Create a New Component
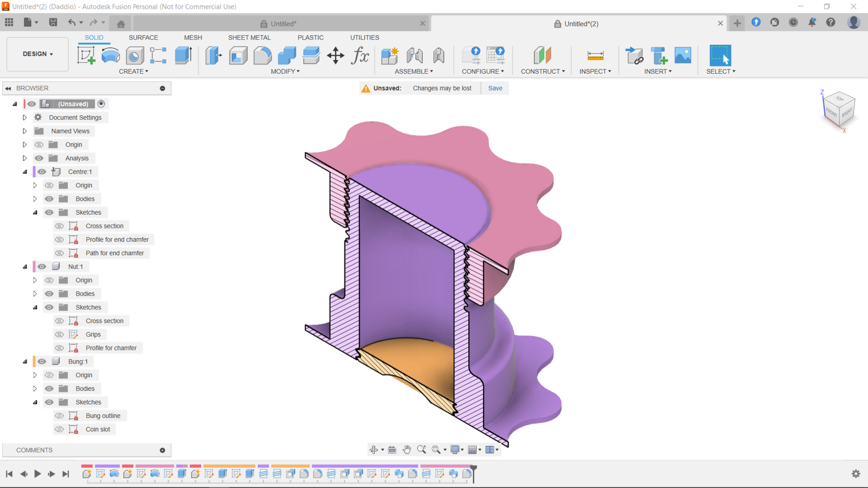This screenshot has height=488, width=868. [x=390, y=55]
